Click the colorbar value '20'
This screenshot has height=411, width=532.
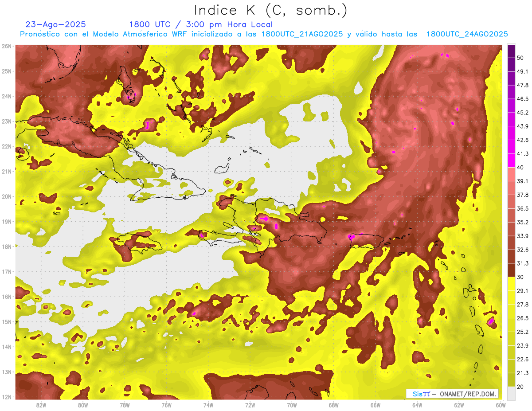tap(520, 387)
